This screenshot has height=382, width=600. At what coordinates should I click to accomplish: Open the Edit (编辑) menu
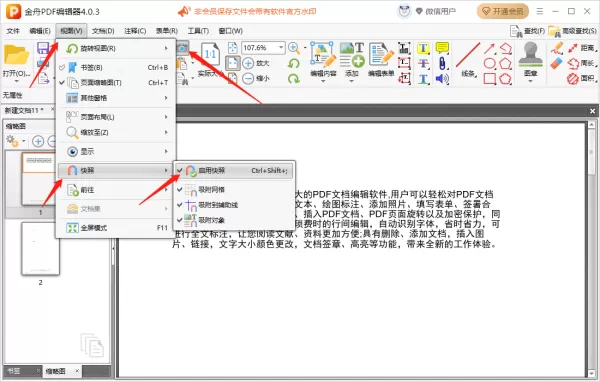tap(40, 31)
